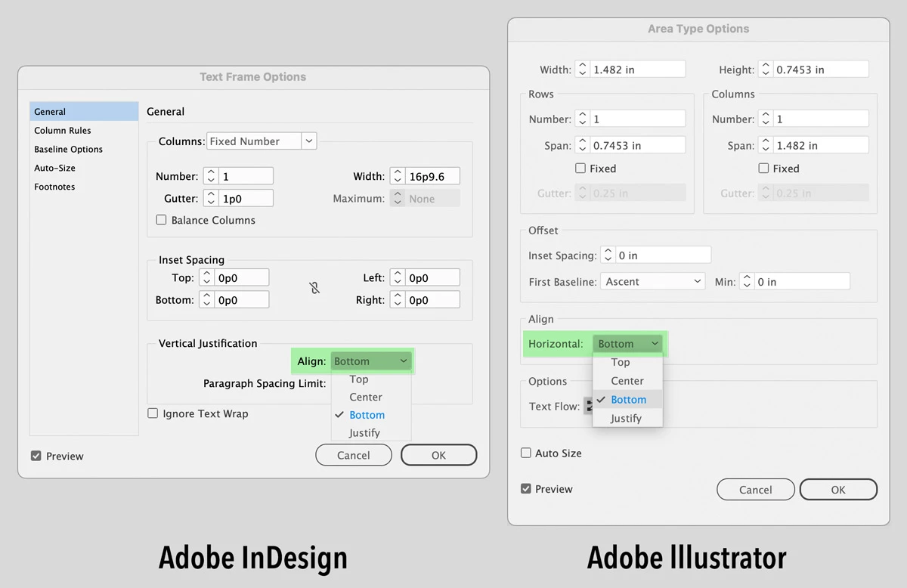This screenshot has height=588, width=907.
Task: Click the Inset Right stepper
Action: tap(398, 300)
